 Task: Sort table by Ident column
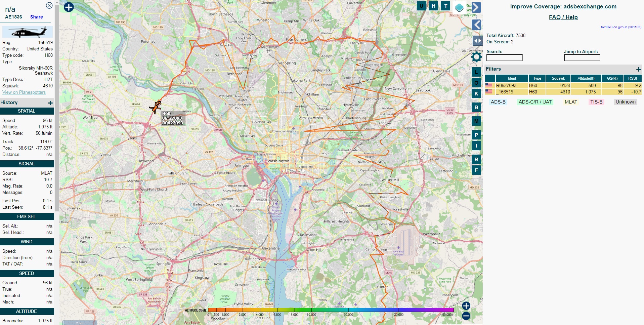click(x=512, y=78)
